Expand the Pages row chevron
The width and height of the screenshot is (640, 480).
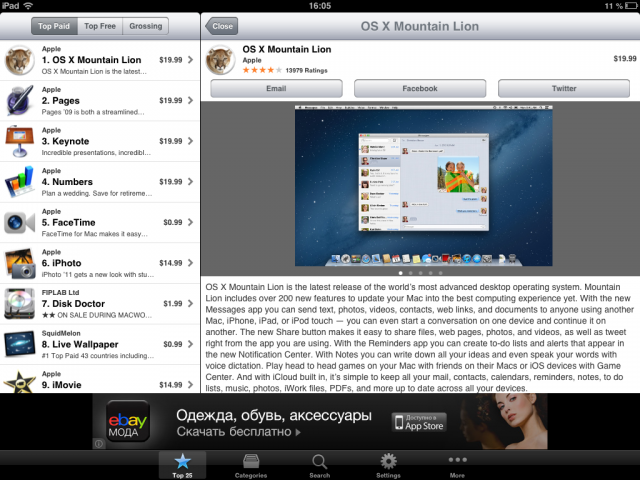click(x=191, y=100)
